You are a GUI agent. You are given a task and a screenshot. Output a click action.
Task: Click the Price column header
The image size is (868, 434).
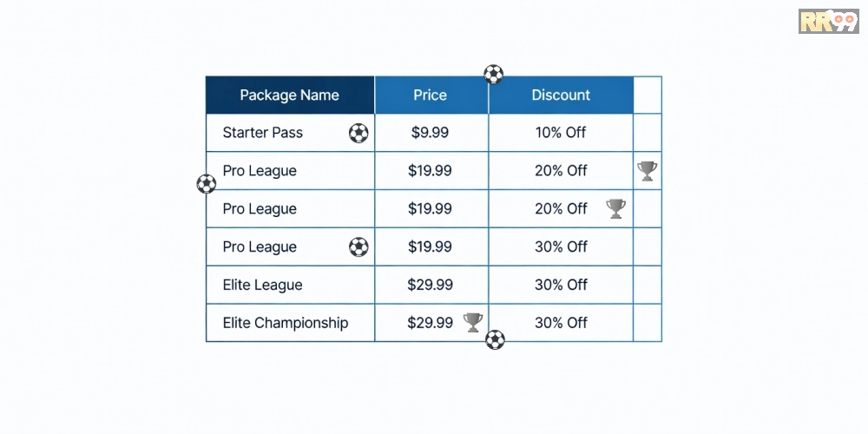click(x=431, y=95)
